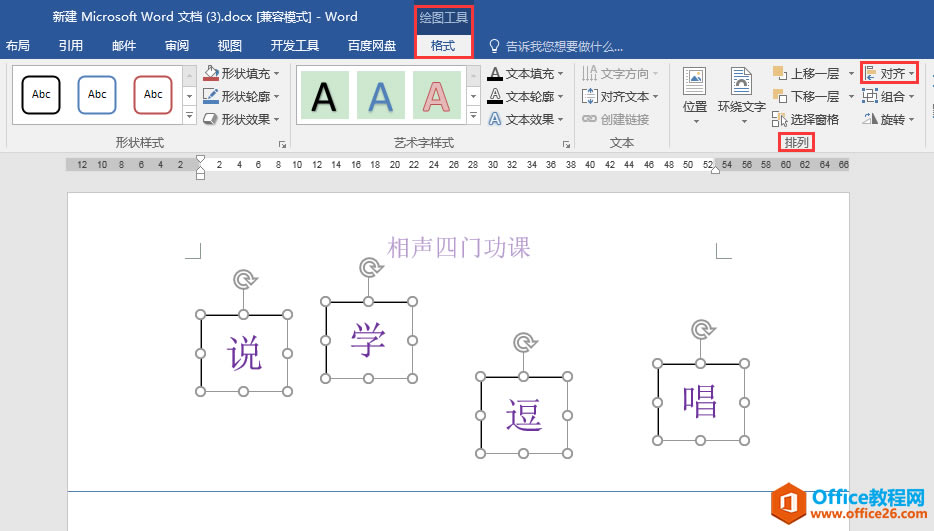Click the text box containing 唱
Image resolution: width=934 pixels, height=531 pixels.
click(700, 402)
